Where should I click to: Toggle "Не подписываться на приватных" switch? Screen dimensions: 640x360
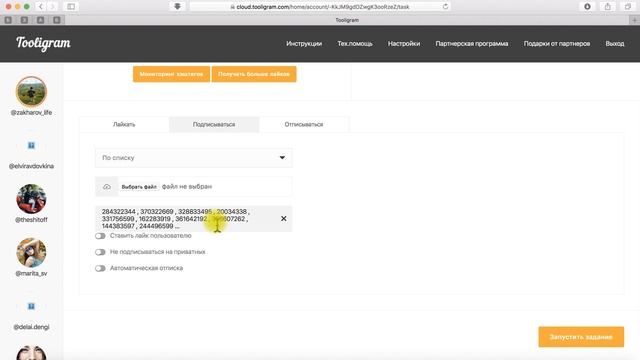pyautogui.click(x=100, y=252)
